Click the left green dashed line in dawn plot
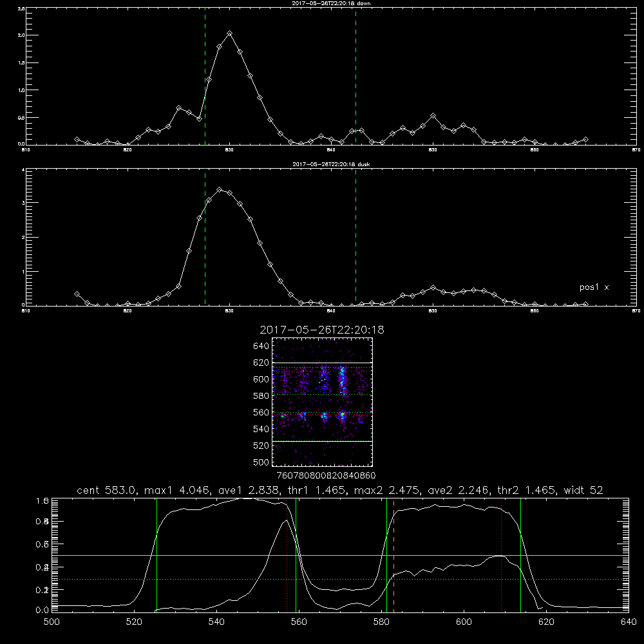The image size is (644, 644). click(x=205, y=76)
